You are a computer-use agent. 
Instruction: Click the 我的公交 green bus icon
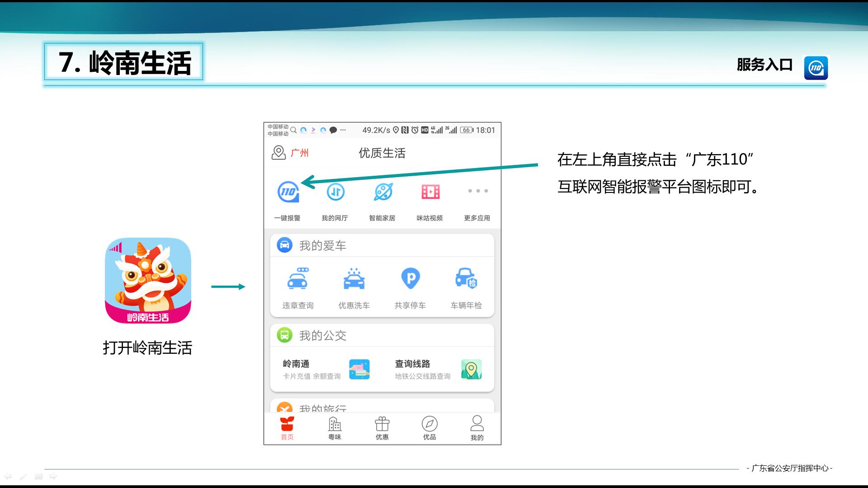(x=284, y=335)
